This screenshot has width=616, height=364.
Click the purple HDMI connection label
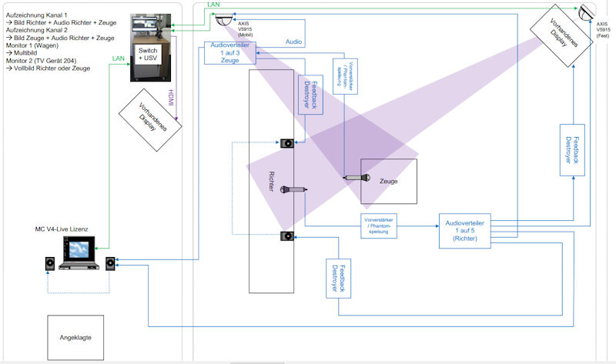[172, 99]
